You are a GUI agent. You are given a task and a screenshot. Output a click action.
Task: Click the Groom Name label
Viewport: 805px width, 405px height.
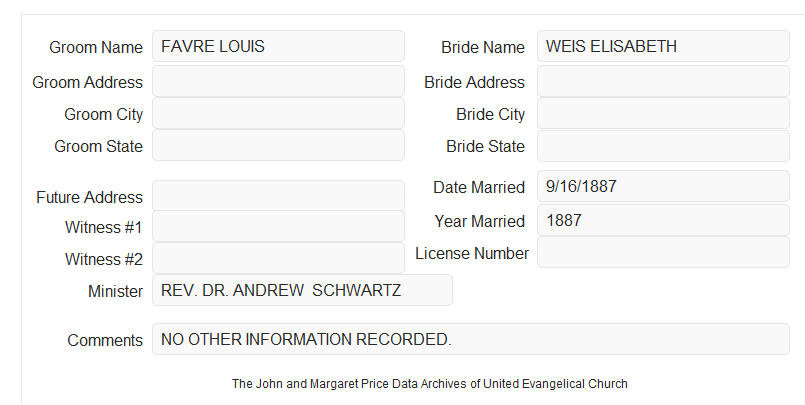click(x=96, y=47)
